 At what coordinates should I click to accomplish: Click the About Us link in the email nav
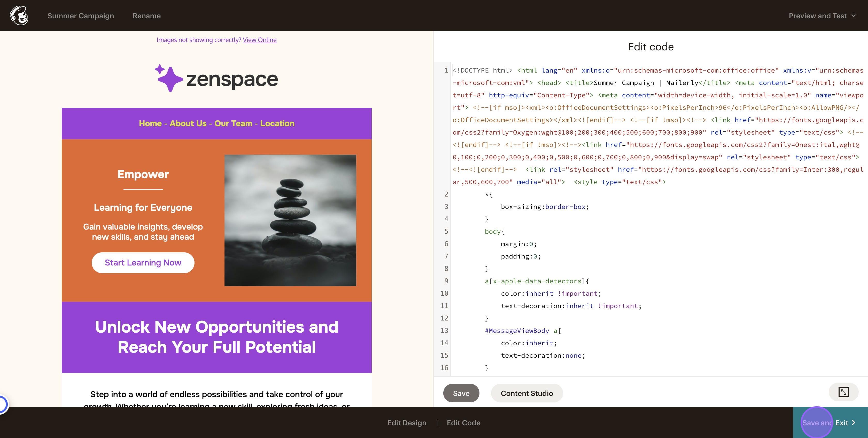coord(188,123)
